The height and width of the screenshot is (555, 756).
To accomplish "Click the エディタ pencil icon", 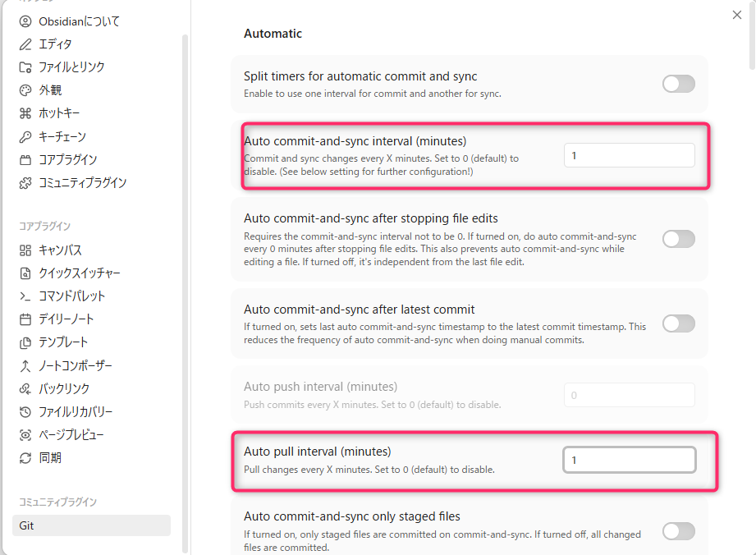I will click(25, 44).
